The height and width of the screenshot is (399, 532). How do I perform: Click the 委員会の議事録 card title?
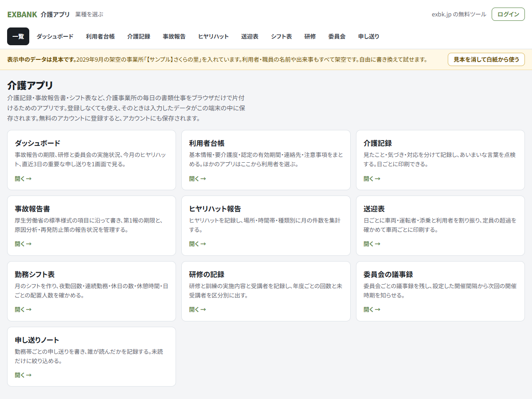(x=388, y=274)
